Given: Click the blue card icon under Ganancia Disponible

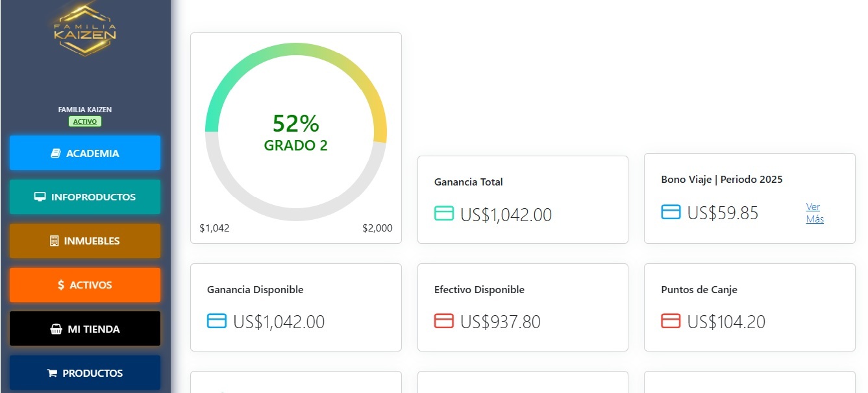Looking at the screenshot, I should 217,321.
